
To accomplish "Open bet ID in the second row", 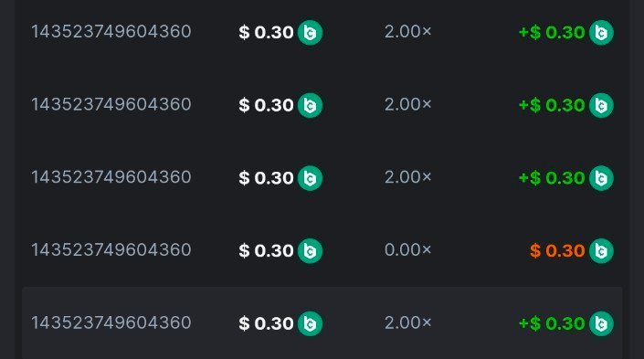I will tap(111, 104).
